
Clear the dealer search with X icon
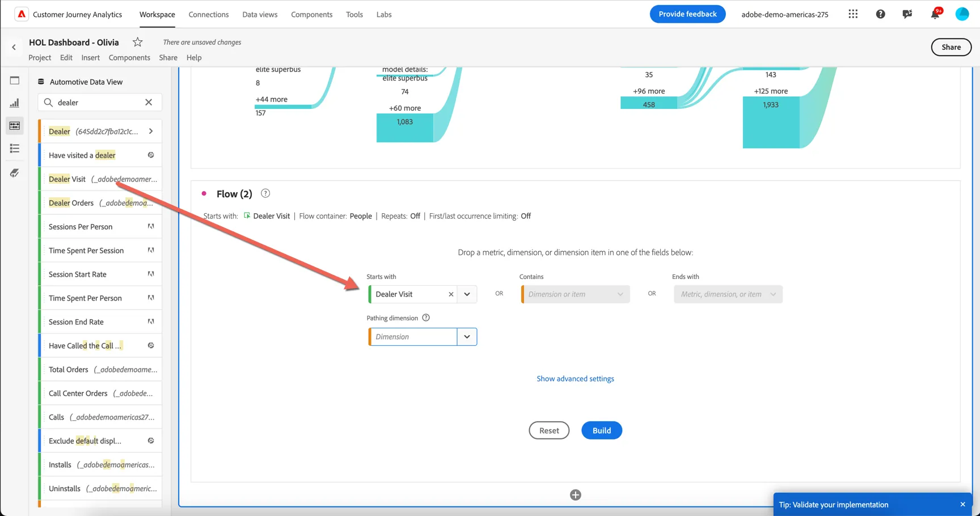click(x=149, y=102)
